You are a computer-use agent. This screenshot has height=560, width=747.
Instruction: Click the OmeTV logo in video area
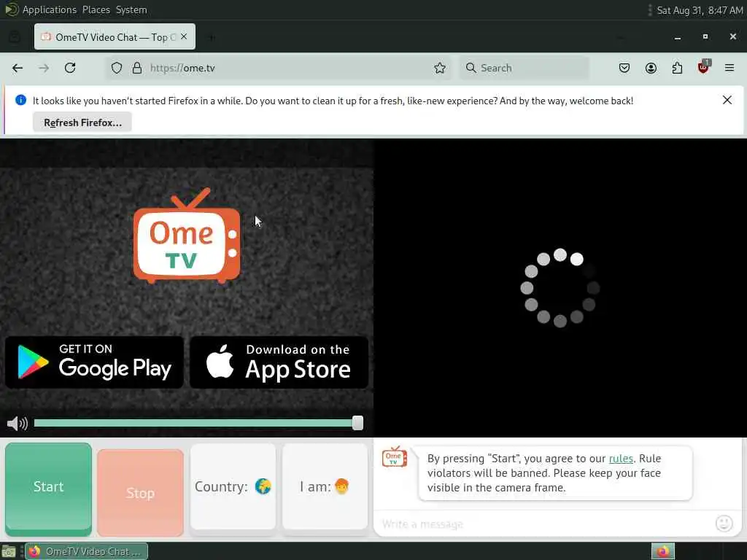point(187,236)
